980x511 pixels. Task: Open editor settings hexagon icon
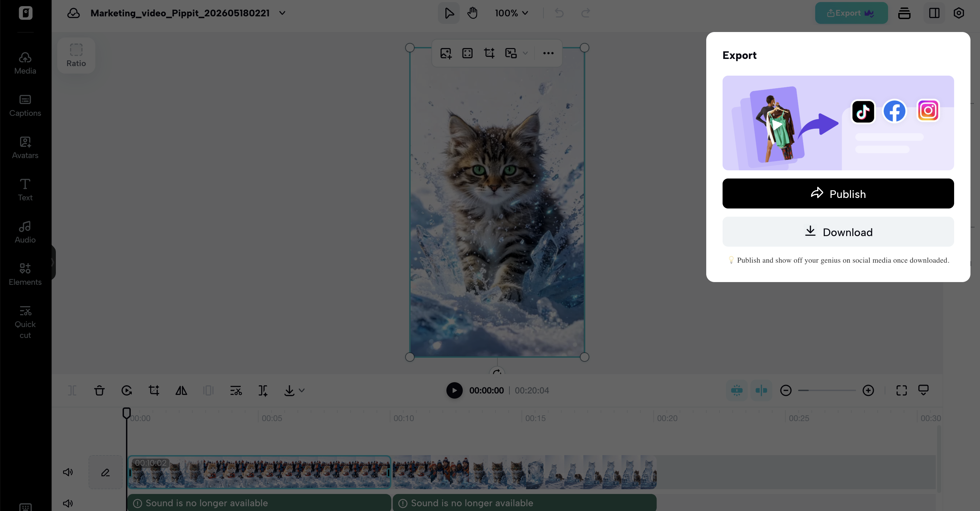pos(959,13)
